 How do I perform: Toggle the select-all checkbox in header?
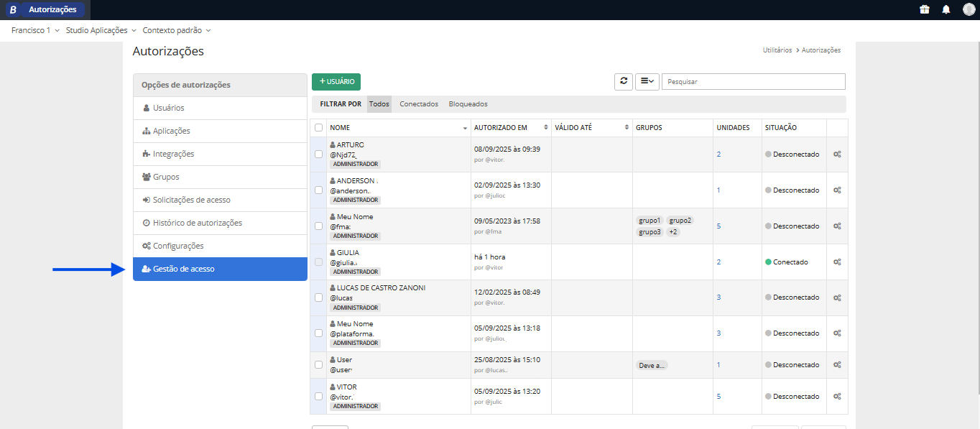319,128
